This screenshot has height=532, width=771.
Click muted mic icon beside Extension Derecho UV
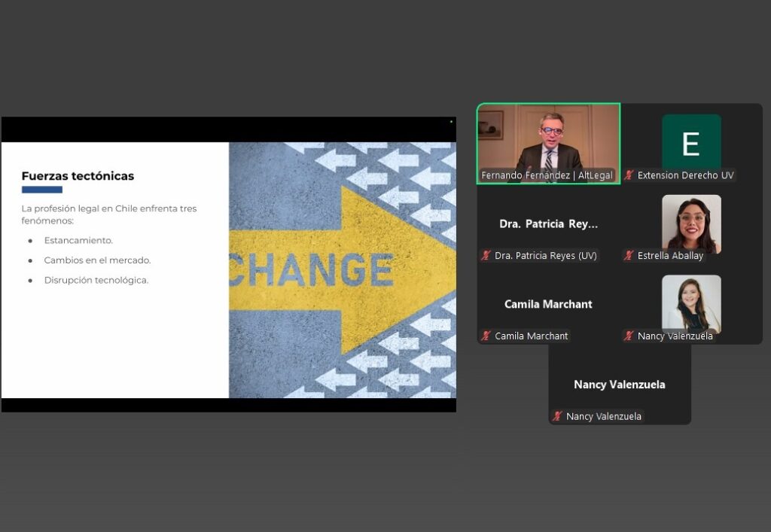pos(629,175)
